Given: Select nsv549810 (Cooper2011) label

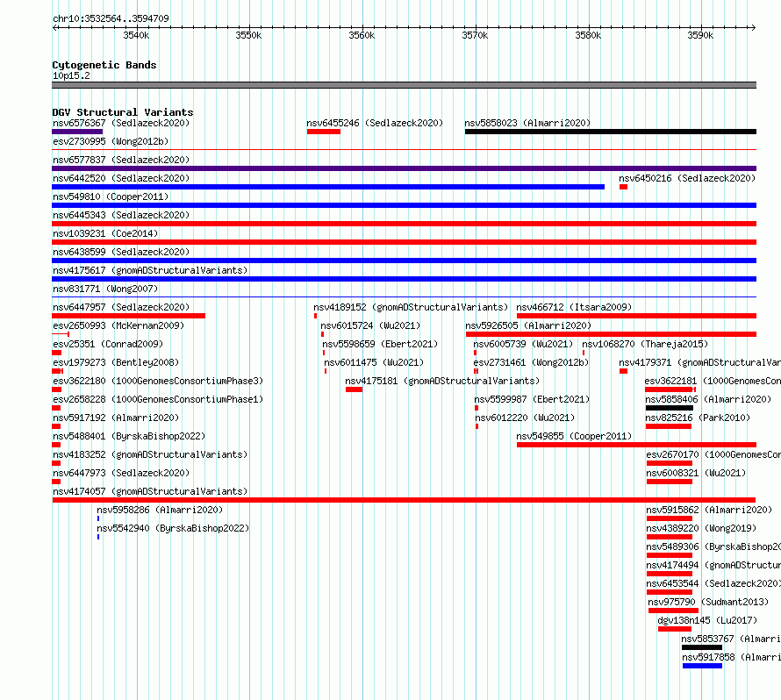Looking at the screenshot, I should [111, 196].
